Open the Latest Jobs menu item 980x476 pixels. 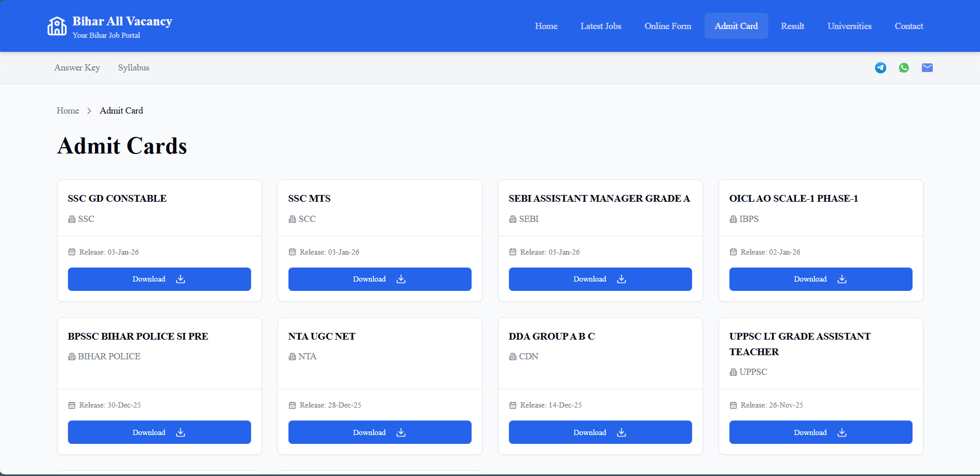click(601, 26)
